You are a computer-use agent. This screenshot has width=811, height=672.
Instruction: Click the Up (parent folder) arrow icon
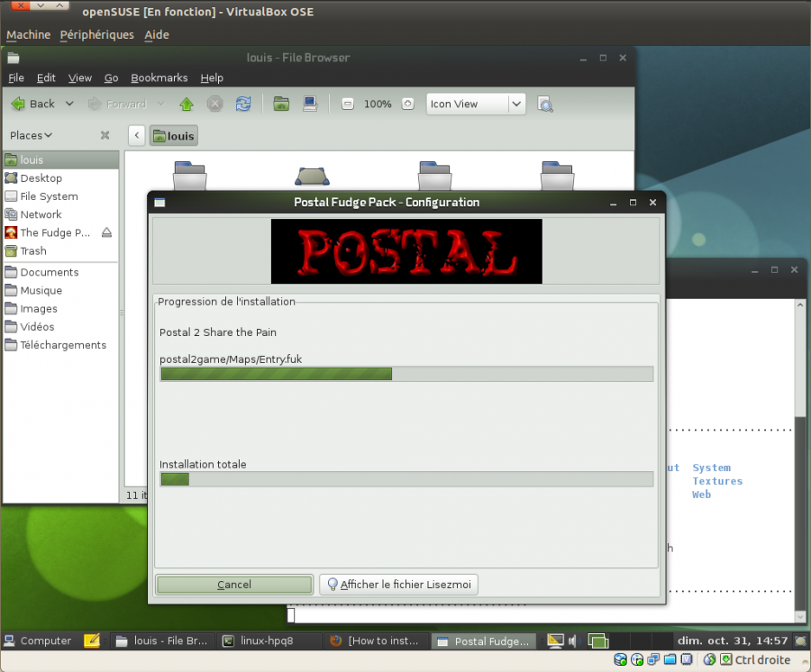click(x=187, y=104)
